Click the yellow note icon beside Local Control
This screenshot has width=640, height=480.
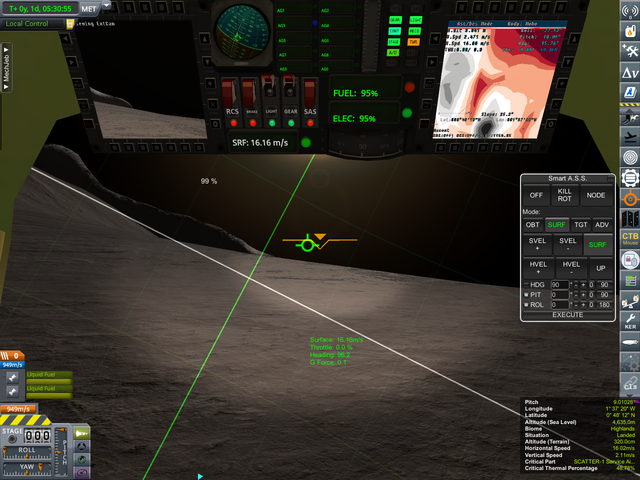(70, 24)
